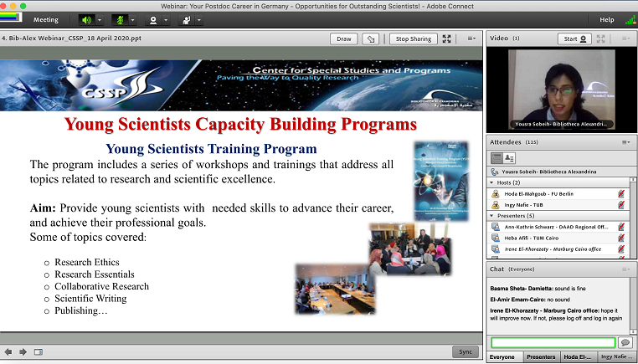Open the microphone options dropdown arrow

(x=132, y=20)
